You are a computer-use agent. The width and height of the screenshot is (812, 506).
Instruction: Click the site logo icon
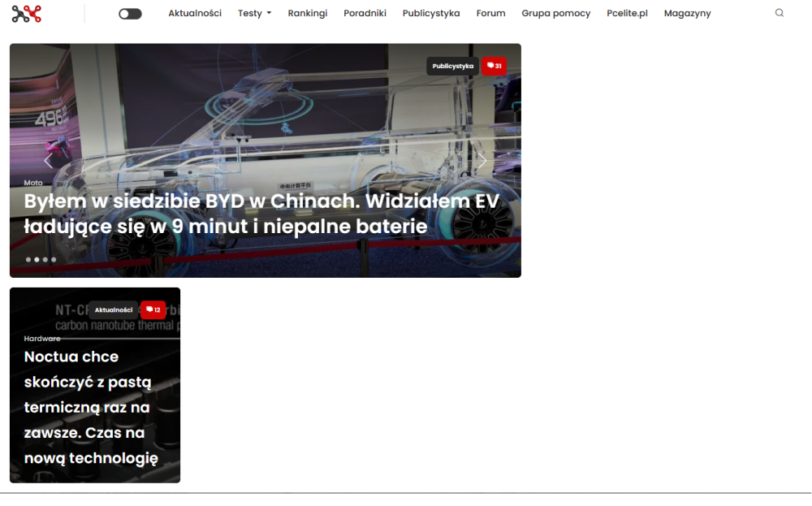(x=27, y=14)
